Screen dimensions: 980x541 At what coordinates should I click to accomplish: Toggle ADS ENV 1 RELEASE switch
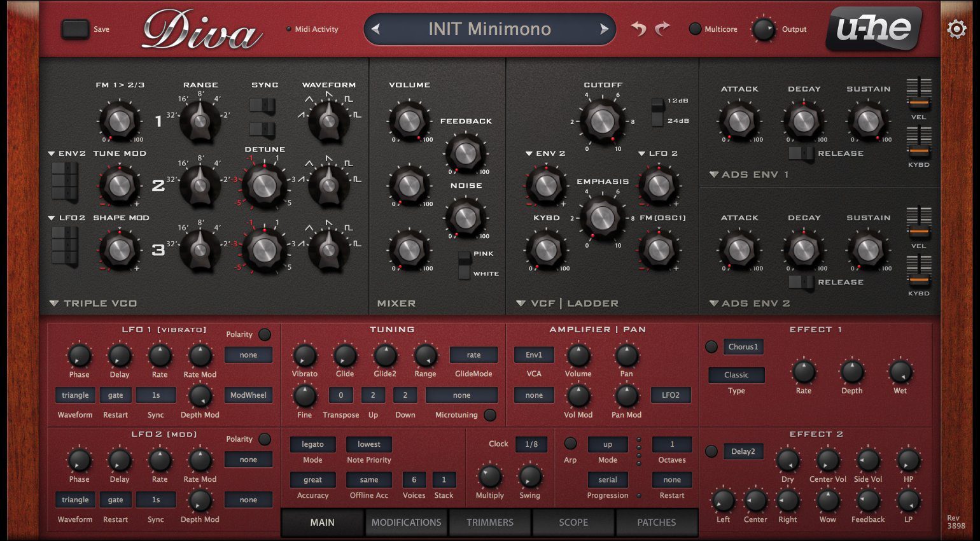(801, 153)
